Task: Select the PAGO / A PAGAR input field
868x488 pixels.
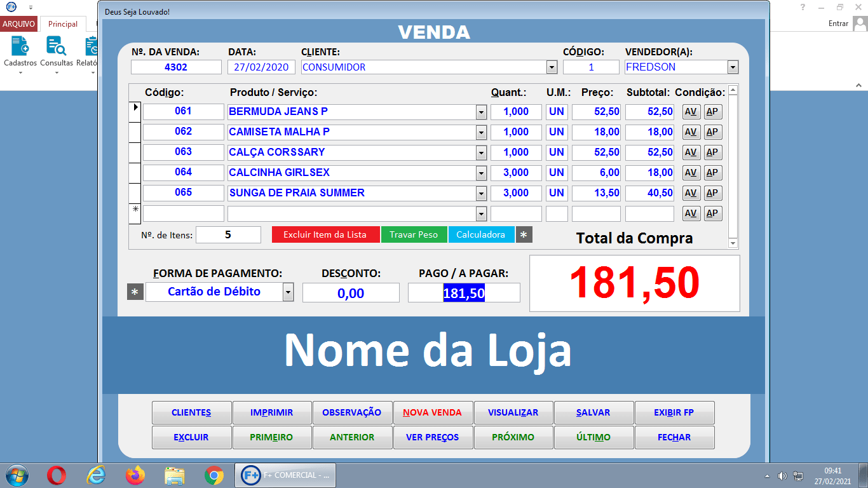Action: click(x=463, y=292)
